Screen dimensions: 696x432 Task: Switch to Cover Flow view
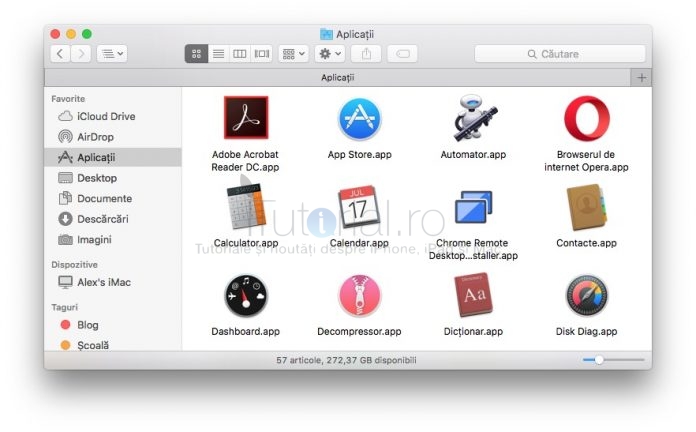(x=261, y=54)
